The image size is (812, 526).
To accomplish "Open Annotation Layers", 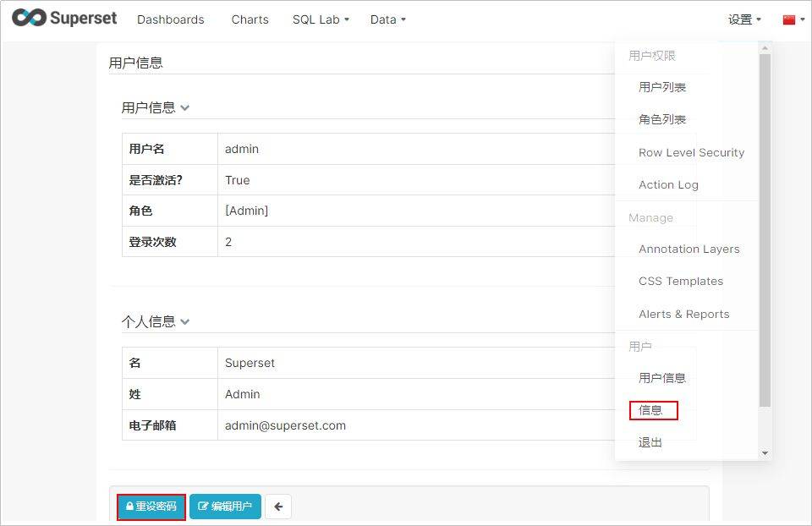I will pyautogui.click(x=689, y=249).
